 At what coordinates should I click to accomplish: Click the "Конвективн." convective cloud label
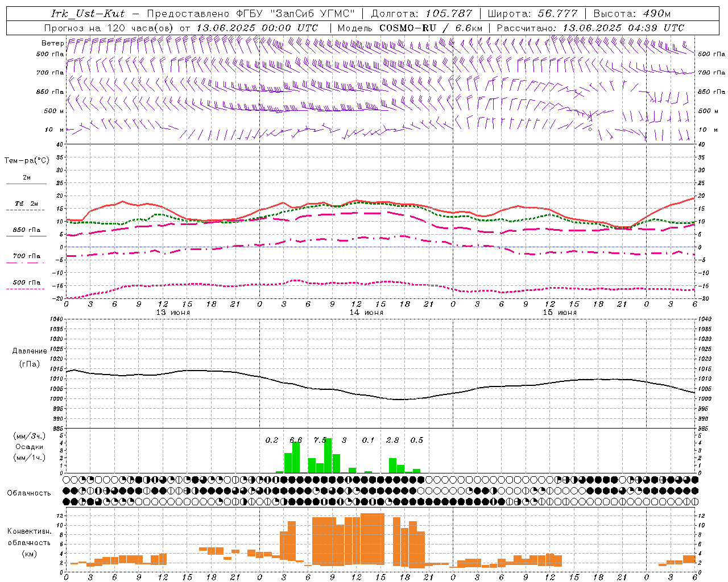[x=29, y=531]
